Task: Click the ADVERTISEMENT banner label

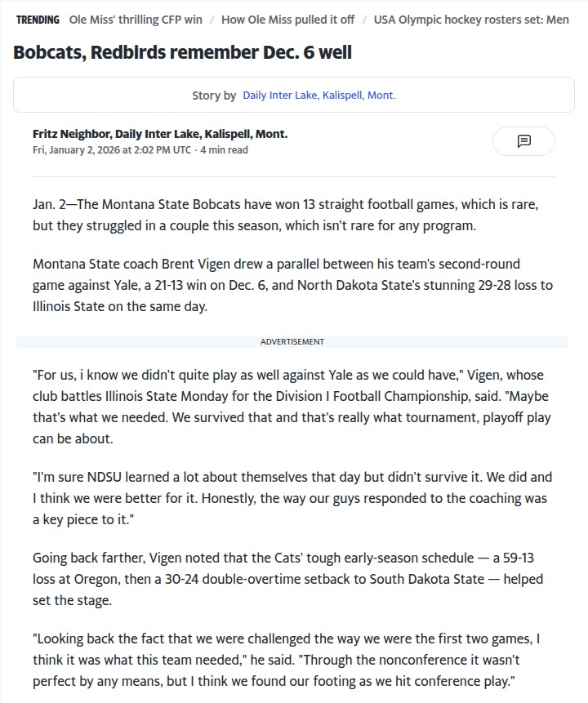Action: point(292,341)
